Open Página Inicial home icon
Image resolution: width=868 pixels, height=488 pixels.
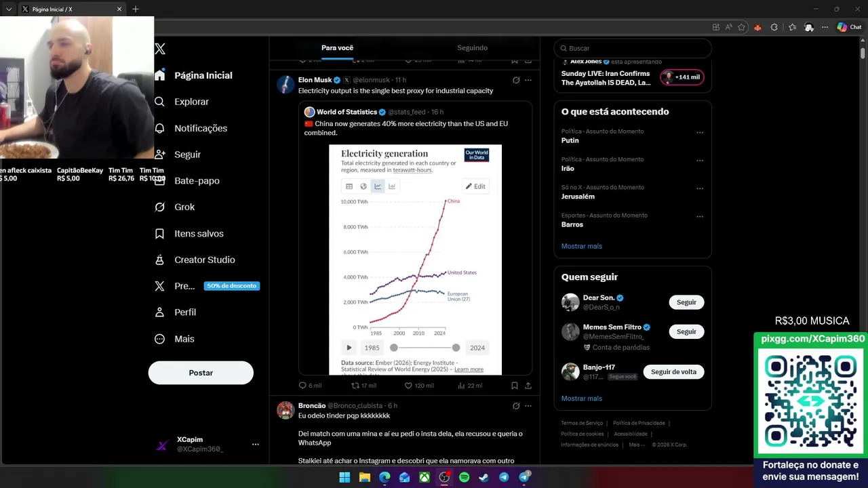[x=160, y=75]
